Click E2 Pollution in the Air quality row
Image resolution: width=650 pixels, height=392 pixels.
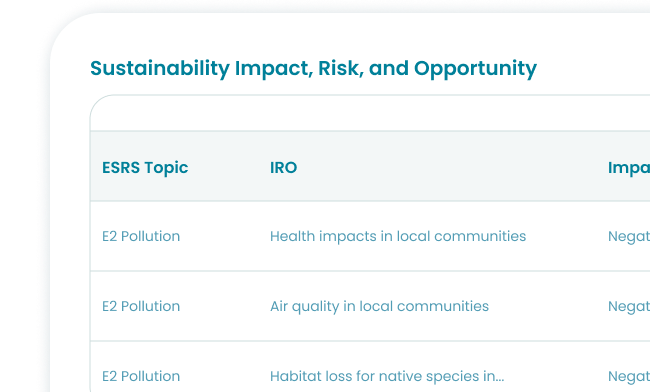tap(141, 306)
